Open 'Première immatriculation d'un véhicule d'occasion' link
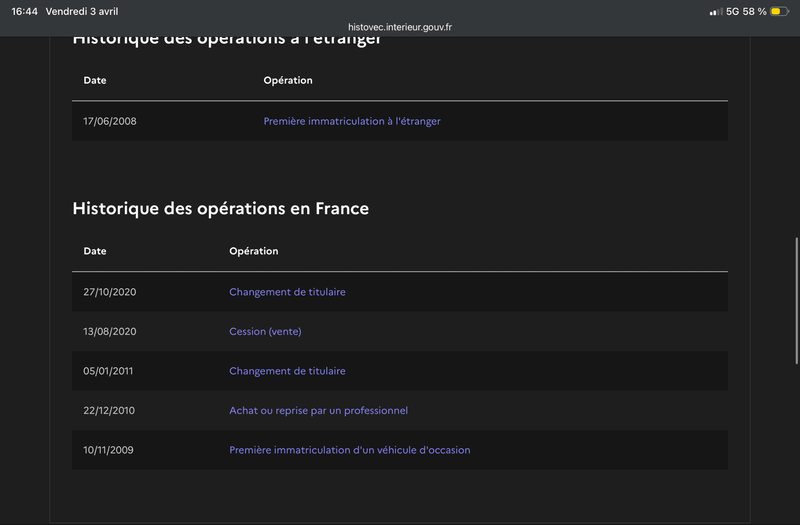This screenshot has height=525, width=800. pyautogui.click(x=349, y=450)
